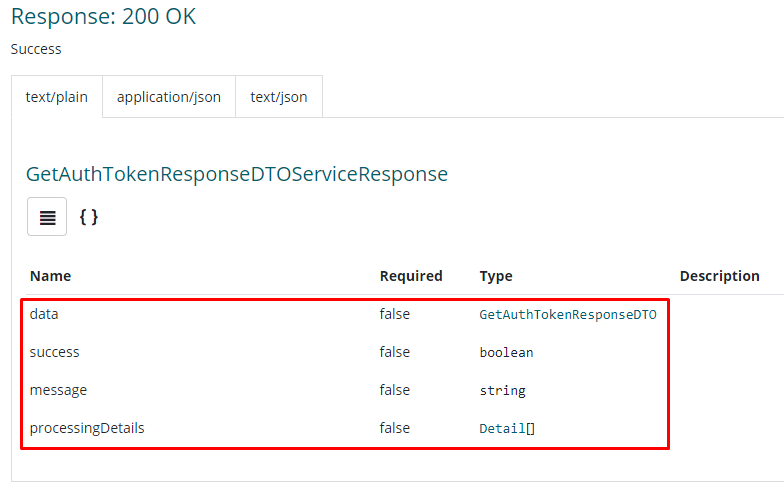Click the string type in message row
784x492 pixels.
(502, 391)
